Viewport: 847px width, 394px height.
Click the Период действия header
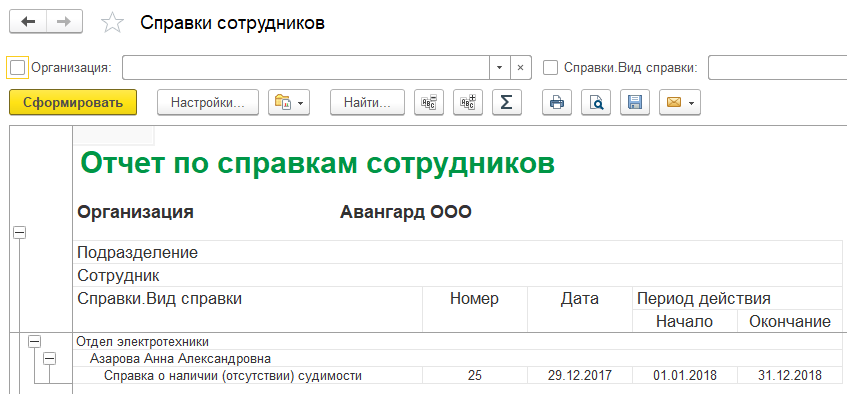pos(737,298)
